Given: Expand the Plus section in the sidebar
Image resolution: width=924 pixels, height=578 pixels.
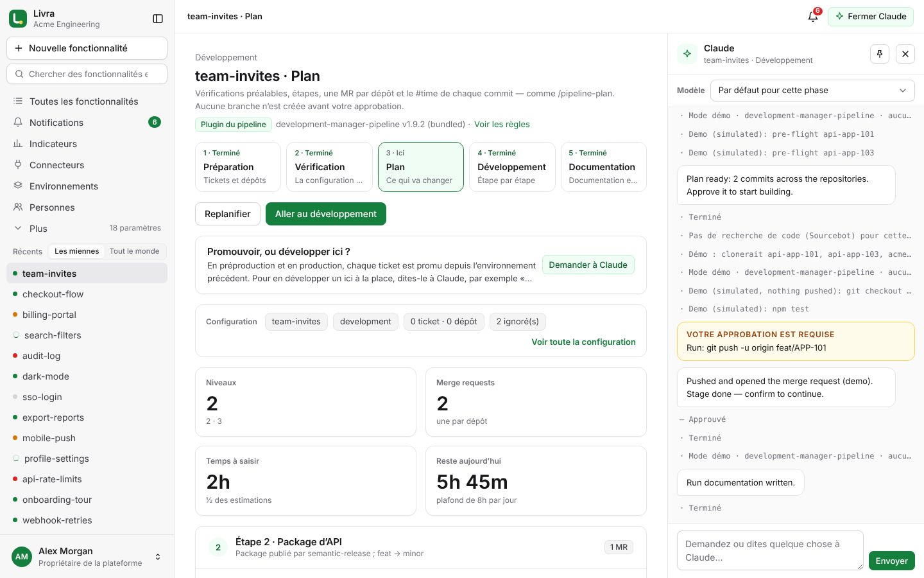Looking at the screenshot, I should tap(87, 229).
